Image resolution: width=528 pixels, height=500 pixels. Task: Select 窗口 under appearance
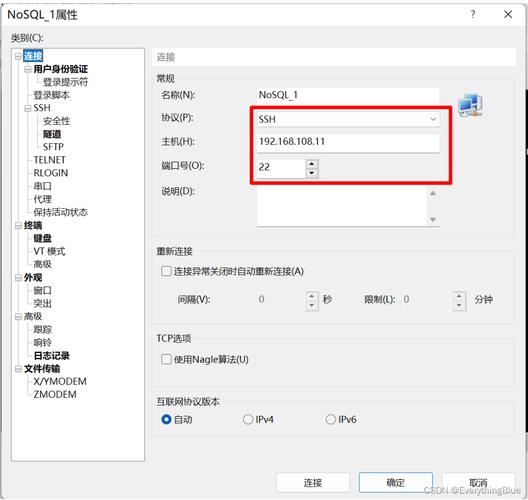(x=42, y=291)
